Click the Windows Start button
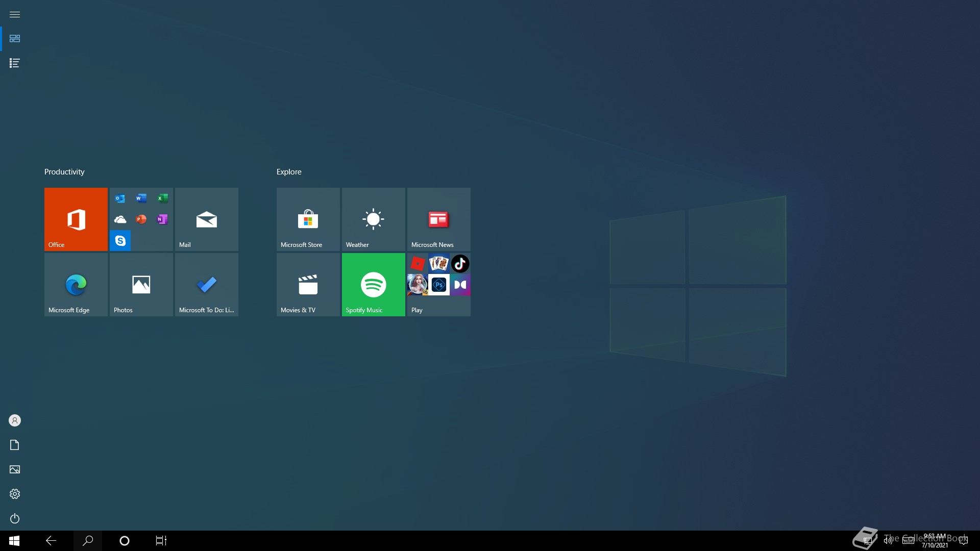Image resolution: width=980 pixels, height=551 pixels. point(14,541)
